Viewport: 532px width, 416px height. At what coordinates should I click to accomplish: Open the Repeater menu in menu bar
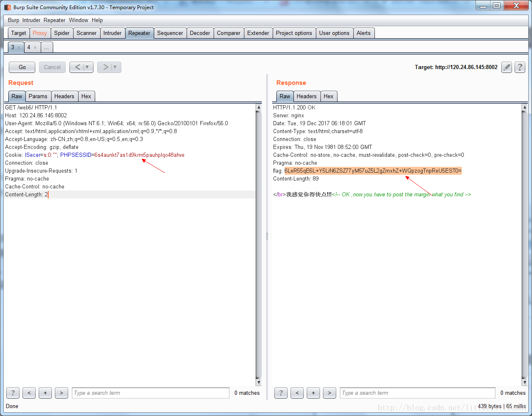54,20
